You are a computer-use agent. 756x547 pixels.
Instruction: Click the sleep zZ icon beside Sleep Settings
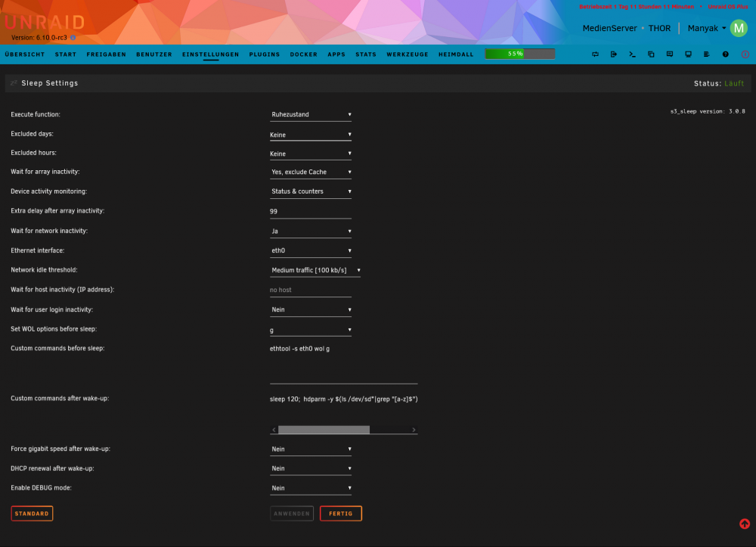click(14, 83)
